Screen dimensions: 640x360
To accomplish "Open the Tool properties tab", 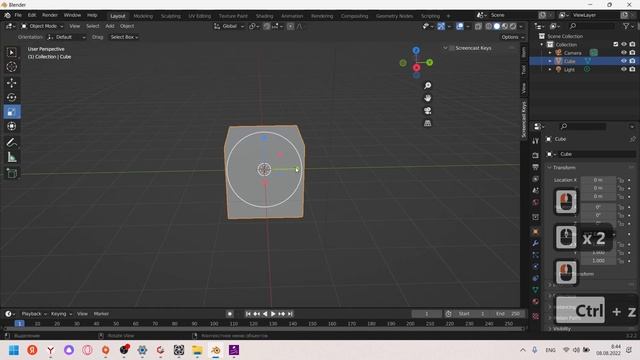I will pos(535,141).
